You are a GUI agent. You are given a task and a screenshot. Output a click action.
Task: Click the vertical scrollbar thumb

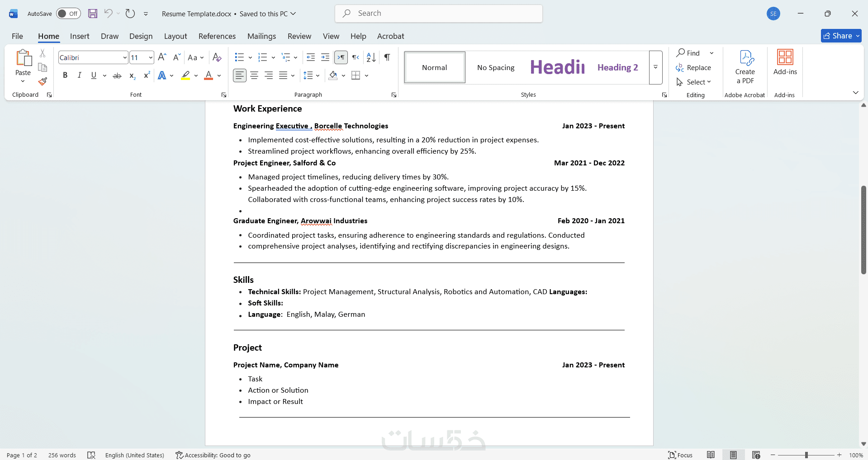pos(863,230)
